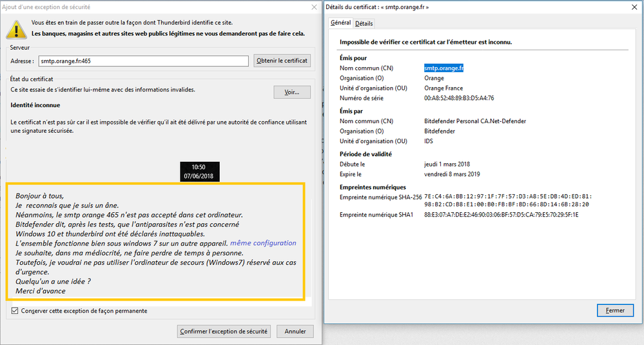Click the 'même configuration' blue text

click(x=263, y=243)
